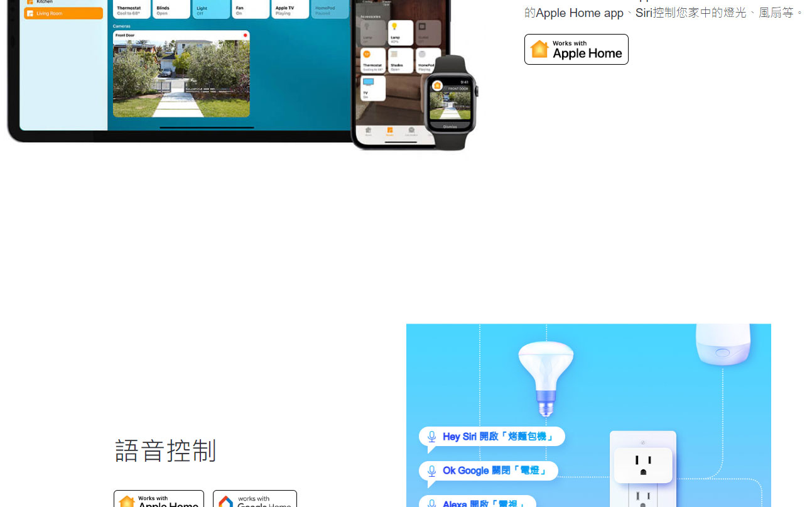
Task: Click the lower Works with Apple Home badge
Action: (x=159, y=499)
